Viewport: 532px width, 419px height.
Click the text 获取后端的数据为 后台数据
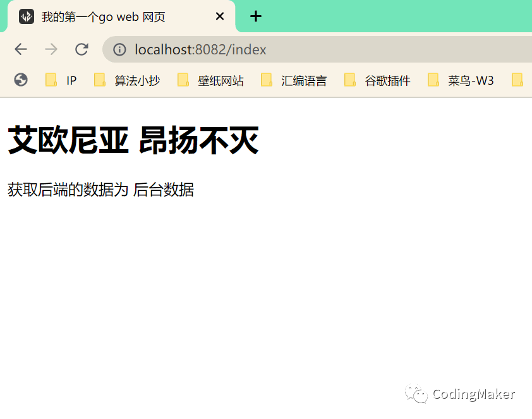coord(100,190)
